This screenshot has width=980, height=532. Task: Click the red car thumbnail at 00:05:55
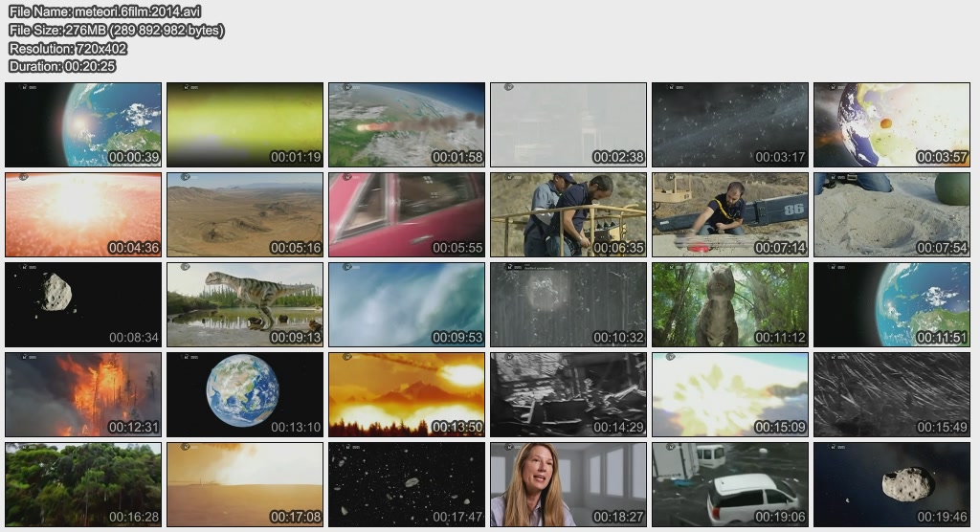pyautogui.click(x=407, y=214)
